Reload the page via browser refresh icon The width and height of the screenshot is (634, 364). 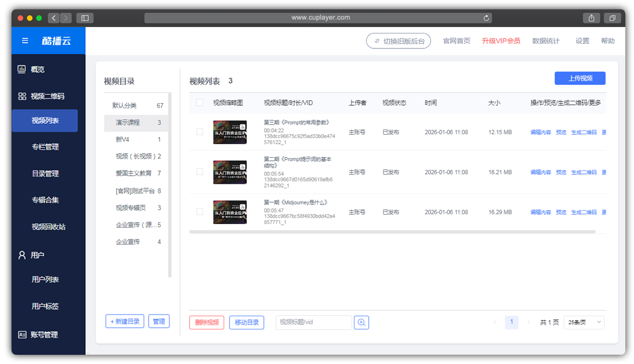point(486,17)
